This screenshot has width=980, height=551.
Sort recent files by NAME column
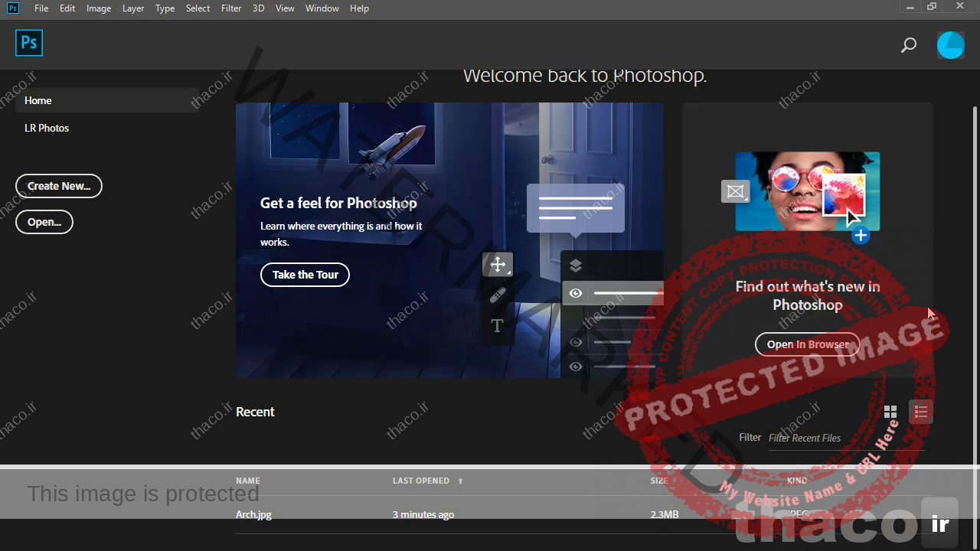(x=248, y=481)
